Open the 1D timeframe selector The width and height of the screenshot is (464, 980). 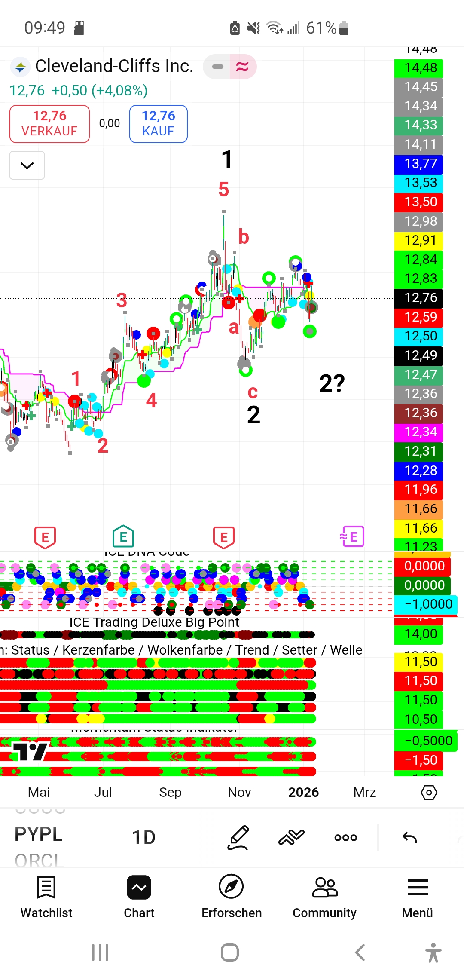coord(143,837)
